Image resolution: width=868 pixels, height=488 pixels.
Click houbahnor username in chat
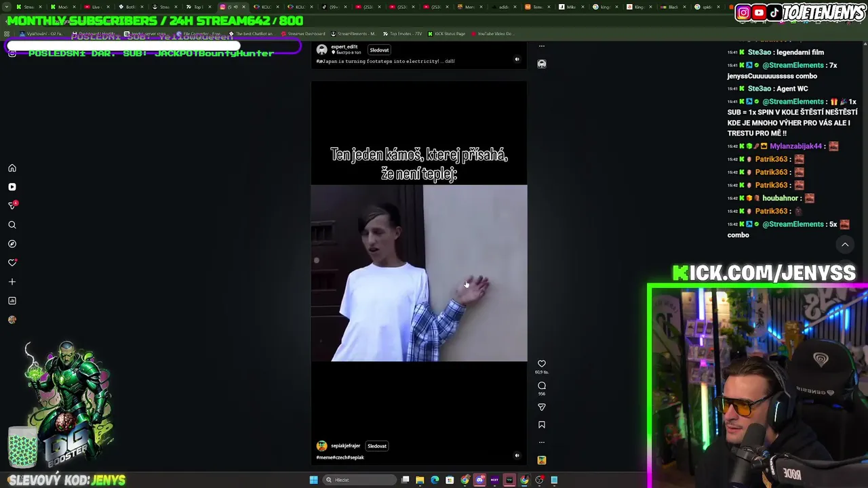pos(780,199)
